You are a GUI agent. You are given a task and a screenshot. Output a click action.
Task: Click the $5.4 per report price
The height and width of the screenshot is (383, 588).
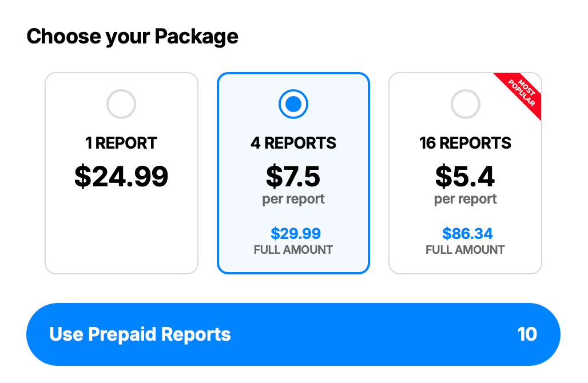466,176
